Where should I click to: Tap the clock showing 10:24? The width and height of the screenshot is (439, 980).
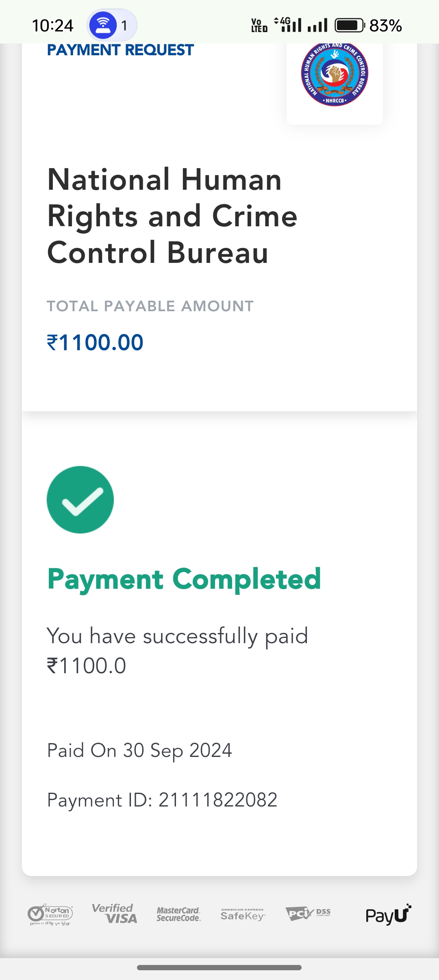53,26
